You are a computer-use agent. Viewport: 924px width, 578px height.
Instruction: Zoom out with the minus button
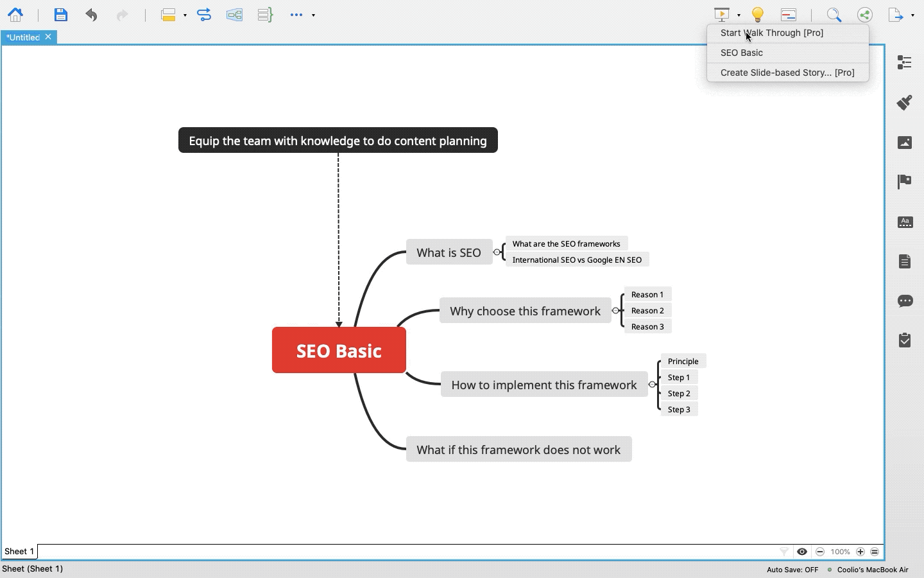point(820,552)
